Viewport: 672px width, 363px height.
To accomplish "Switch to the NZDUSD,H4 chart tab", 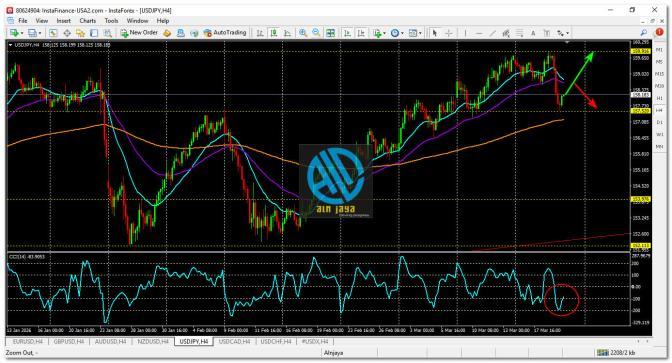I will 153,342.
